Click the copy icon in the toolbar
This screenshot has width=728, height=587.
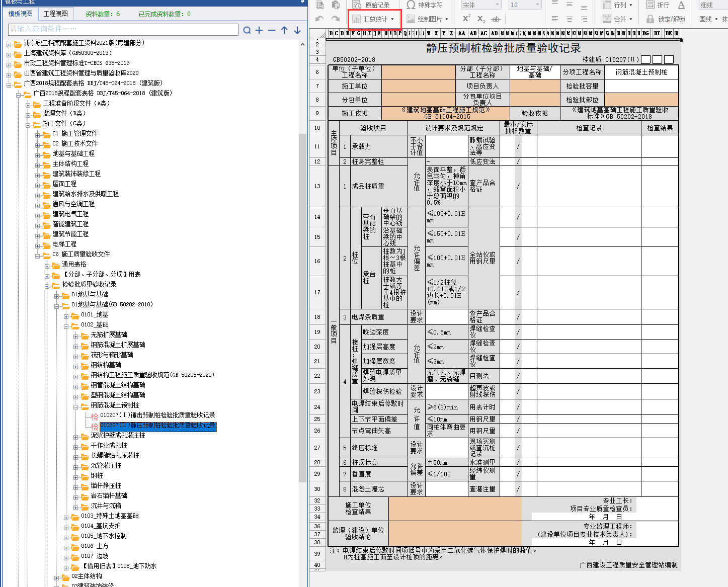point(319,5)
